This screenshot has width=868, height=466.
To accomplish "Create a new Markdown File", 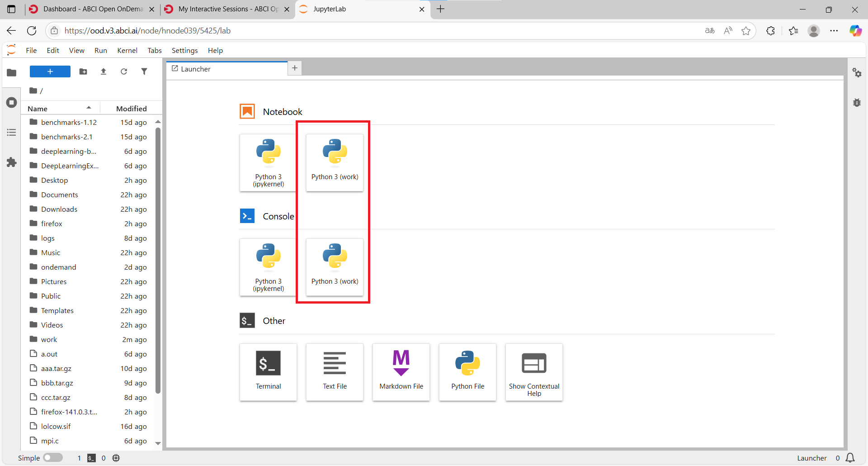I will pos(401,372).
